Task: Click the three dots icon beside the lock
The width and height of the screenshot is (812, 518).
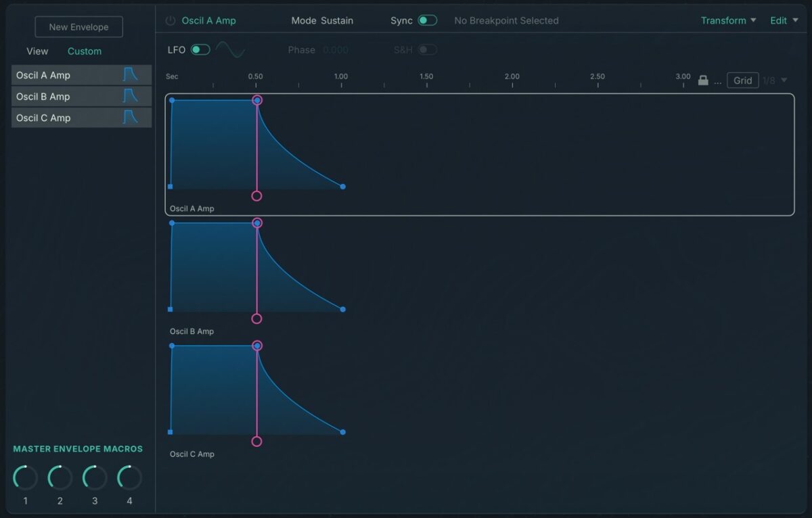Action: 717,81
